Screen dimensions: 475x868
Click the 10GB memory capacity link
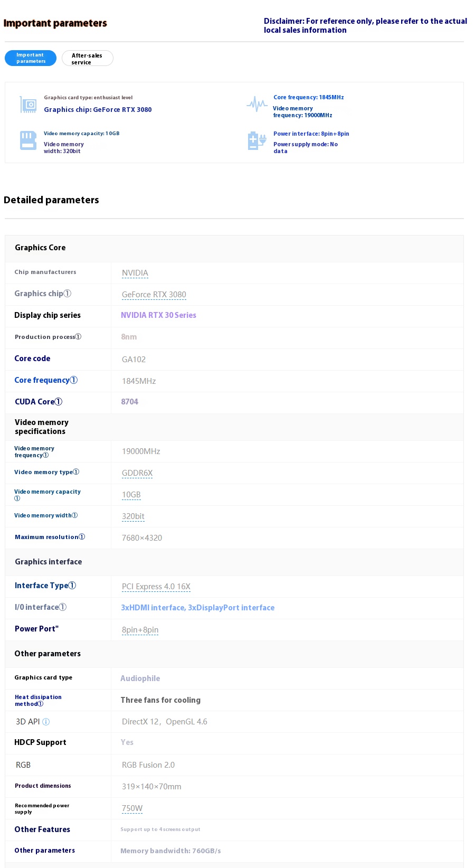[x=131, y=495]
